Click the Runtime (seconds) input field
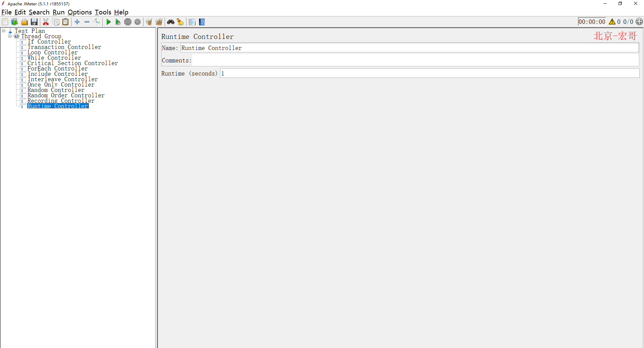This screenshot has width=644, height=348. pyautogui.click(x=430, y=73)
